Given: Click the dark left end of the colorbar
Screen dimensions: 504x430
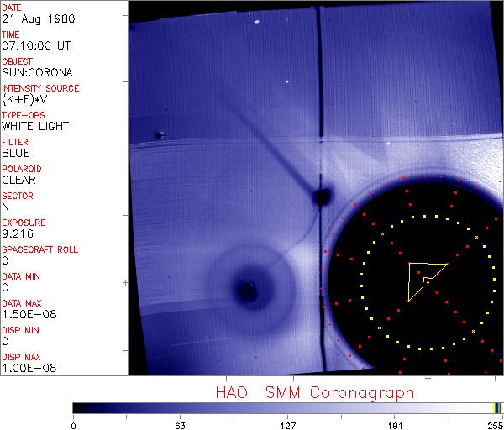Looking at the screenshot, I should point(80,407).
